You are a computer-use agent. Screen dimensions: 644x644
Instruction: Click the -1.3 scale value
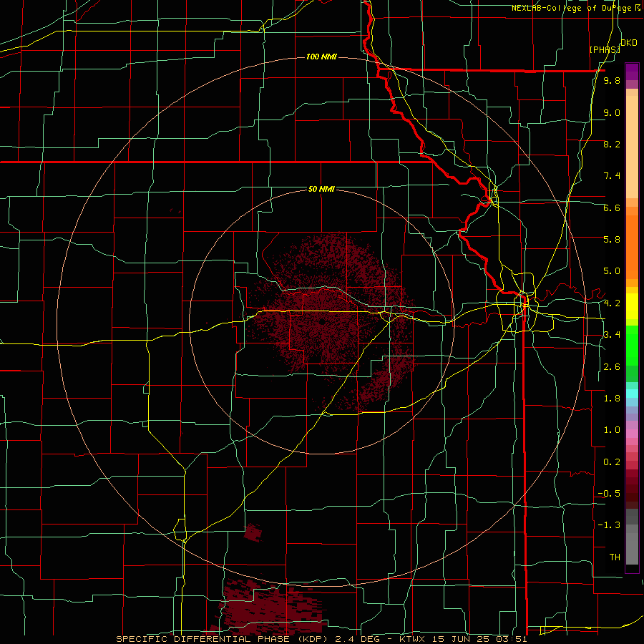click(609, 525)
